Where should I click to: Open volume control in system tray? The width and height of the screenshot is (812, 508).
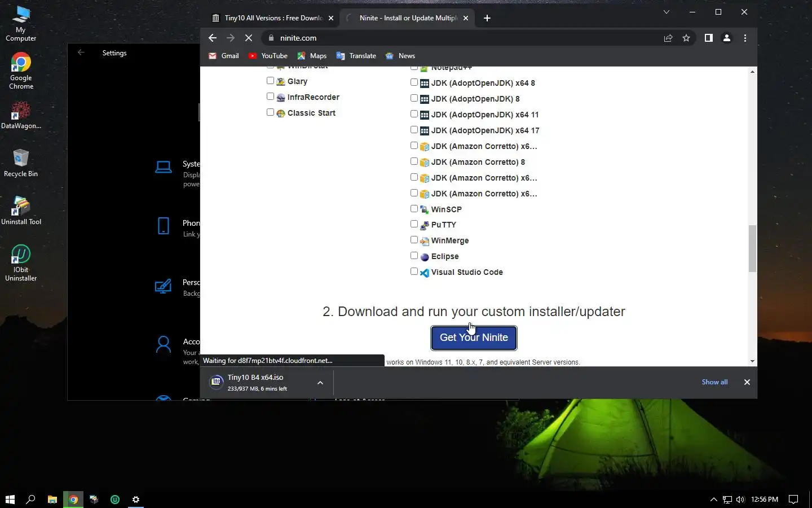(x=740, y=499)
